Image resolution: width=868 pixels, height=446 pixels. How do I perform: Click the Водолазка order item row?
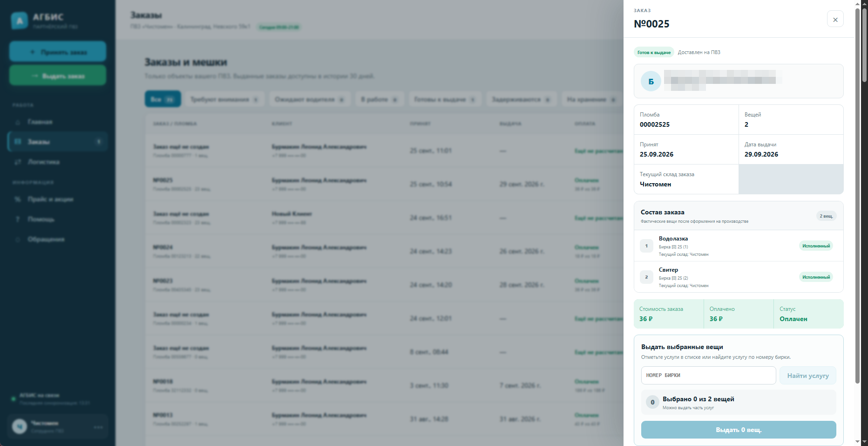(739, 246)
